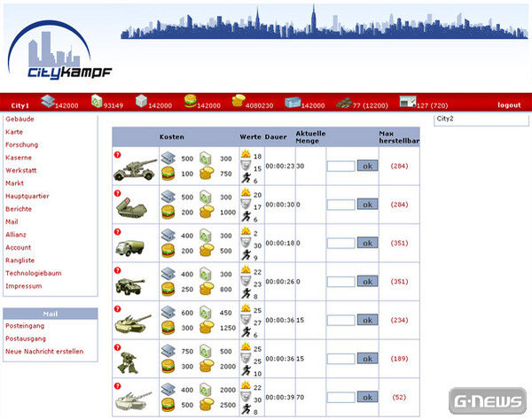Image resolution: width=532 pixels, height=419 pixels.
Task: Open help icon for the mech robot unit
Action: (117, 347)
